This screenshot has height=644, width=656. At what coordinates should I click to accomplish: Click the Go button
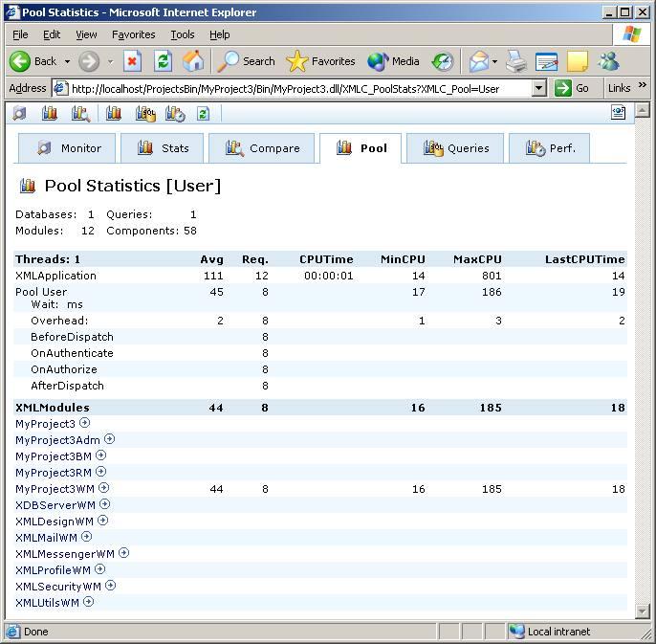pos(574,88)
